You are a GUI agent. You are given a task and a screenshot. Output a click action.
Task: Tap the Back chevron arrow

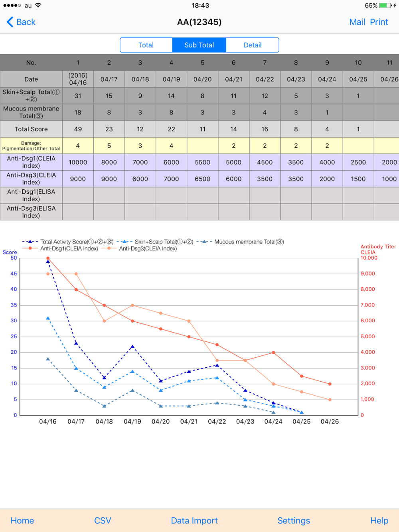tap(10, 22)
